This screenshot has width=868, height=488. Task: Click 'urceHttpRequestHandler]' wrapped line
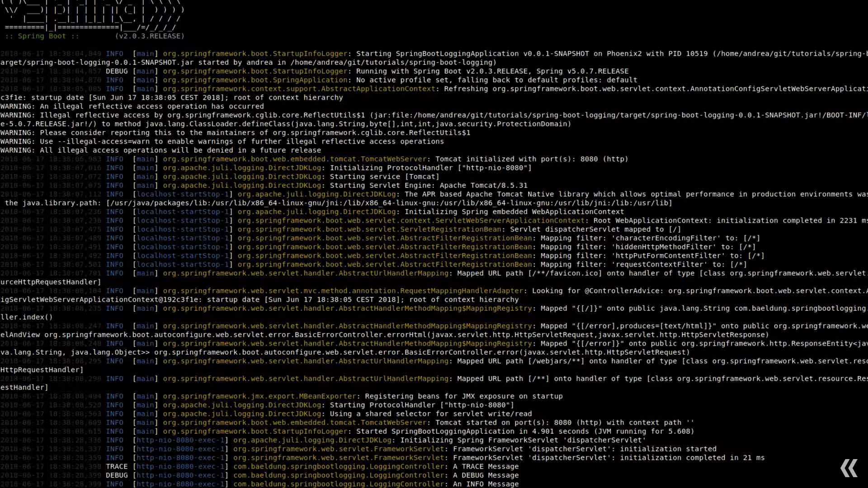[x=51, y=282]
